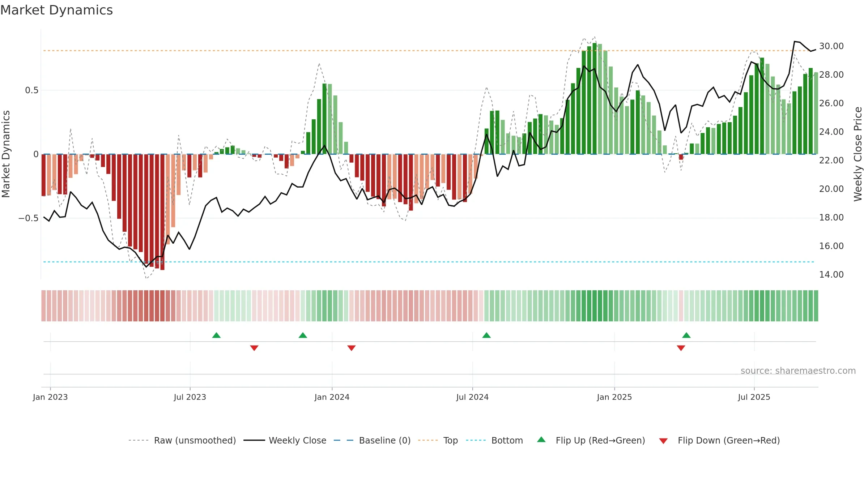Click the 16.00 price axis label
868x488 pixels.
831,246
